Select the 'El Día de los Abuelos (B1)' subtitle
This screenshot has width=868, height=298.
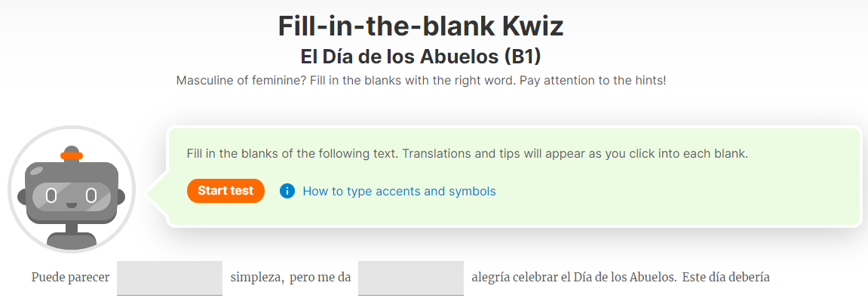coord(421,57)
